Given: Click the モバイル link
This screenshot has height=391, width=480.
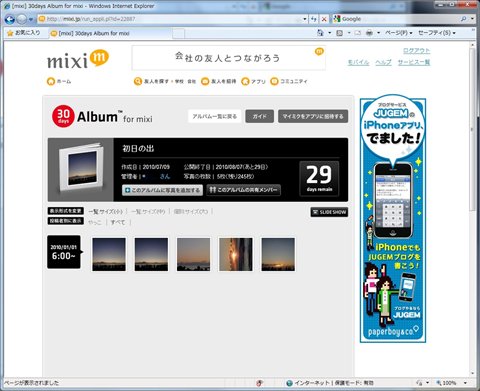Looking at the screenshot, I should [358, 62].
